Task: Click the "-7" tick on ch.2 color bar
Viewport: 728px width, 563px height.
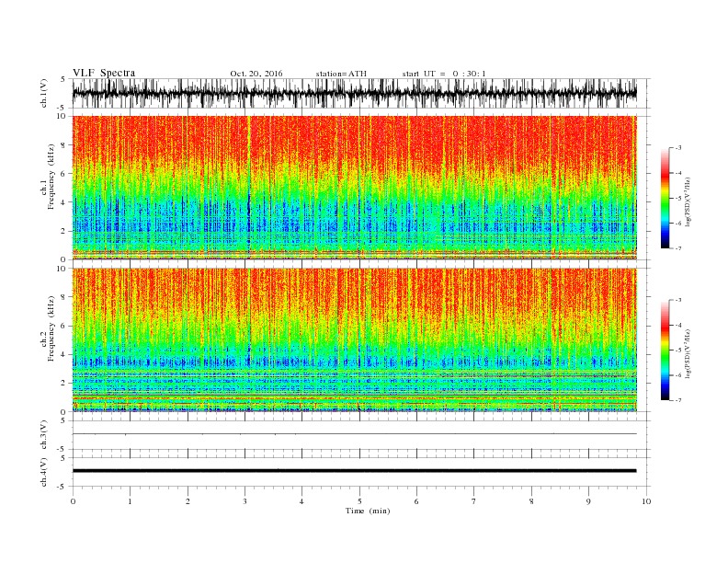Action: tap(677, 400)
